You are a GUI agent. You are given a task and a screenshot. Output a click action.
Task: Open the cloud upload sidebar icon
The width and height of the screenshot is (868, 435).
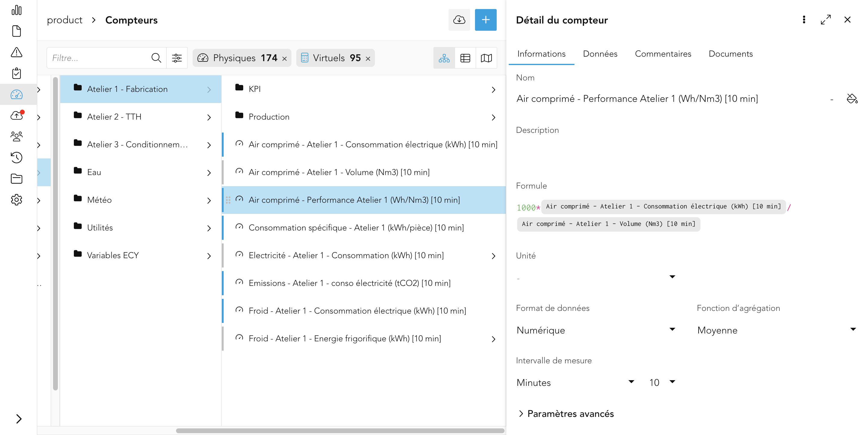coord(17,115)
